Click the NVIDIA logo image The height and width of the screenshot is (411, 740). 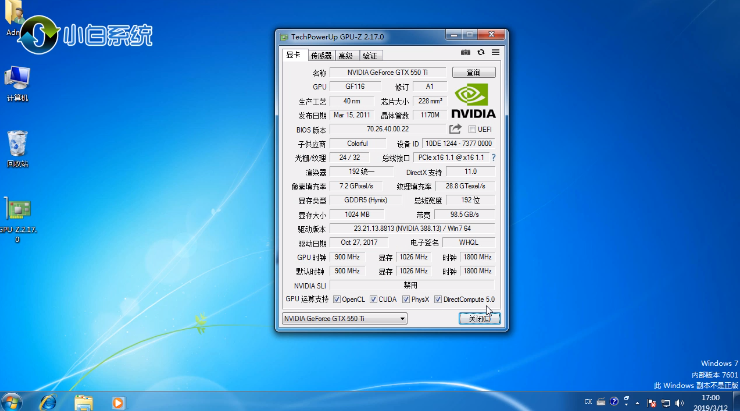coord(474,100)
